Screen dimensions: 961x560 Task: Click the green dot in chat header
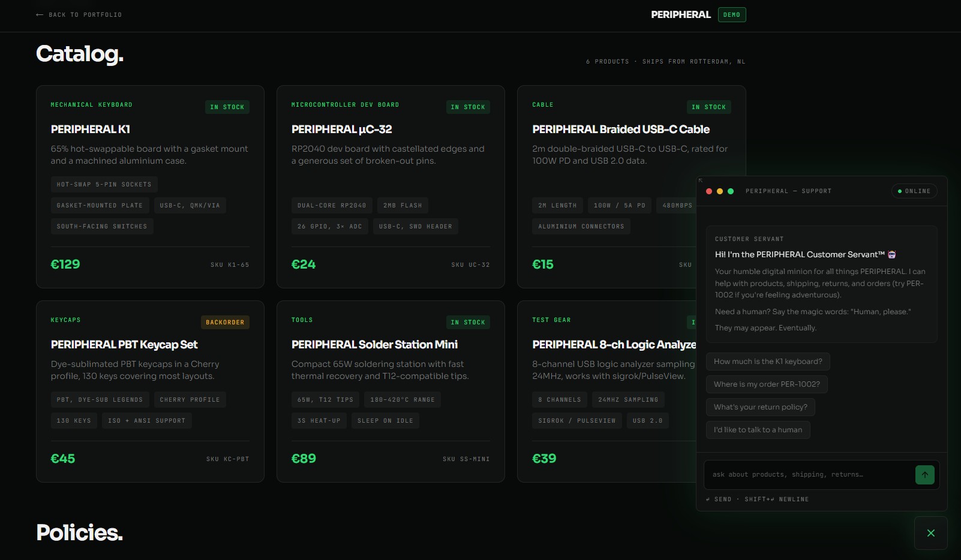[731, 191]
